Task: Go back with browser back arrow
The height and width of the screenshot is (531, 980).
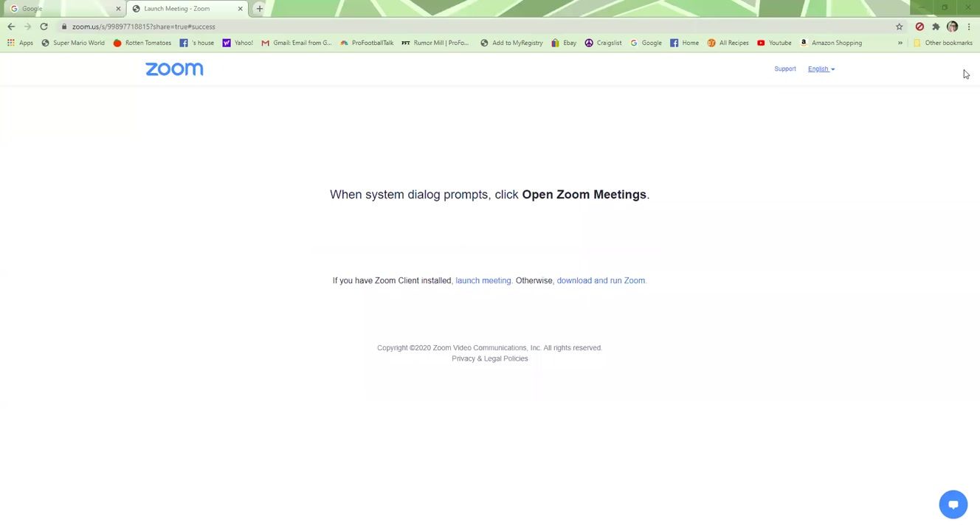Action: (11, 27)
